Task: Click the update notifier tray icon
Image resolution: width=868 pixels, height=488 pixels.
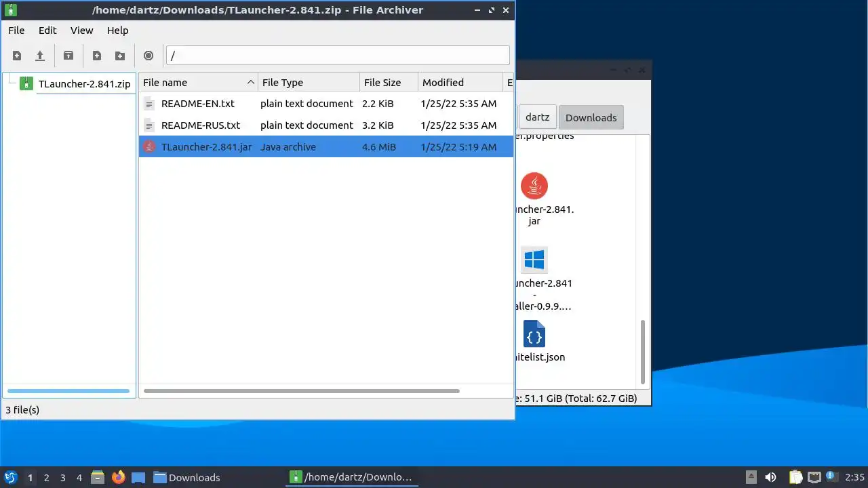Action: click(x=831, y=476)
